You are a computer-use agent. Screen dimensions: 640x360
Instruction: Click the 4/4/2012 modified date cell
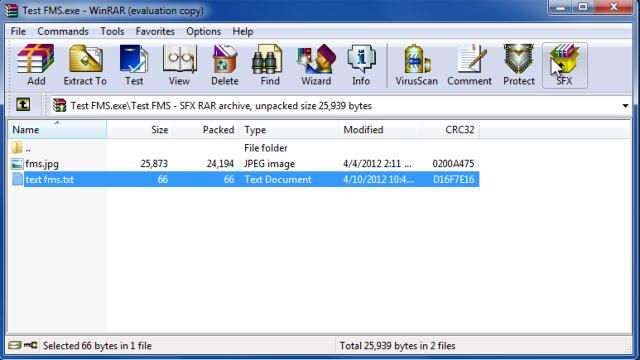[377, 164]
